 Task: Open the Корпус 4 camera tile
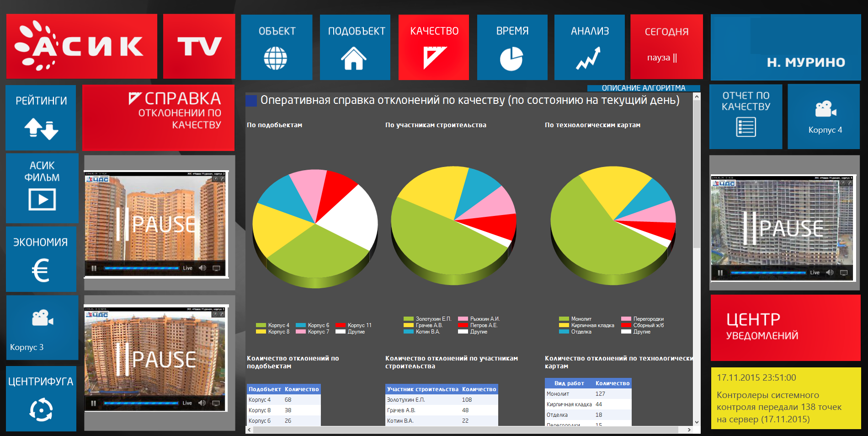[x=824, y=117]
